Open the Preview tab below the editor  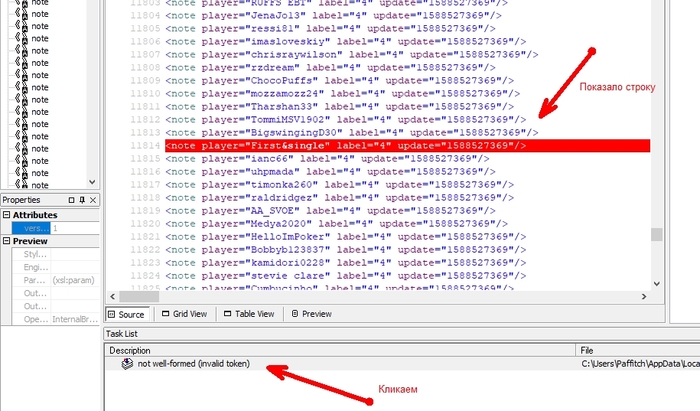point(312,314)
